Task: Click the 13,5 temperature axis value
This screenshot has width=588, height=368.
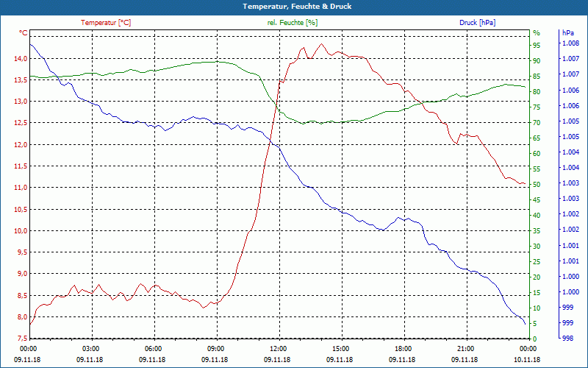Action: [21, 80]
